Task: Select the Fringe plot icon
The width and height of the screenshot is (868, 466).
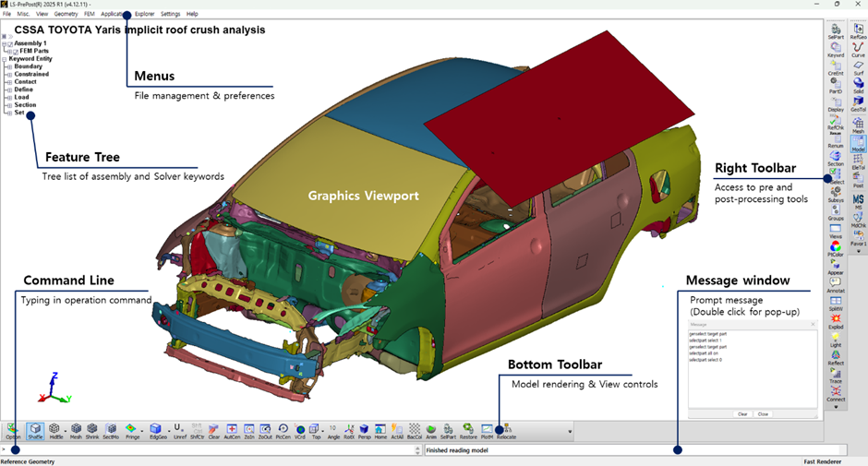Action: pos(131,430)
